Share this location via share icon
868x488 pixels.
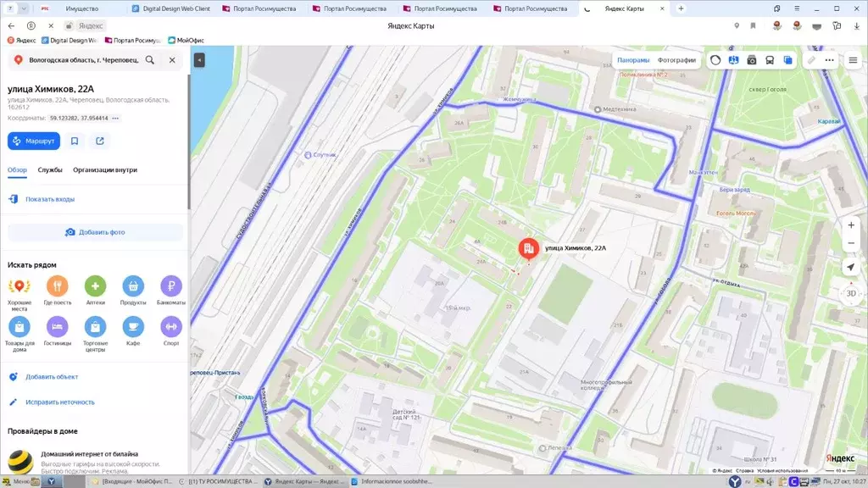(x=100, y=141)
